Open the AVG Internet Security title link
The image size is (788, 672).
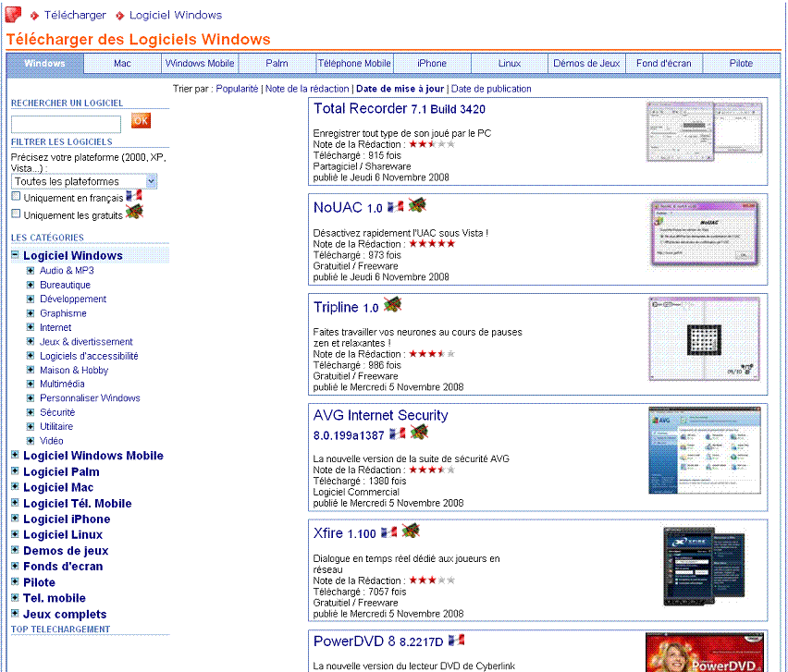click(380, 415)
